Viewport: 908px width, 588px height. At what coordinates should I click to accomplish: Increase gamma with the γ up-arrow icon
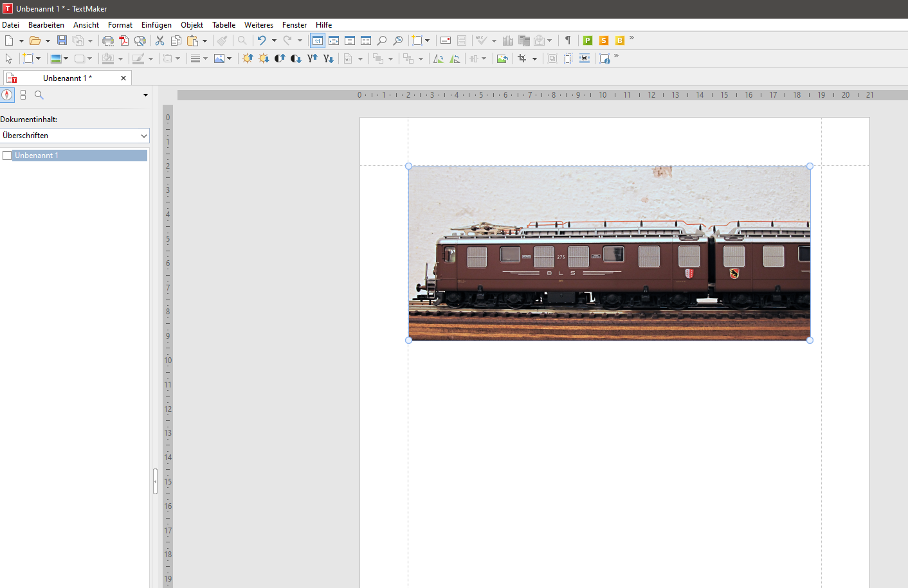(x=313, y=58)
